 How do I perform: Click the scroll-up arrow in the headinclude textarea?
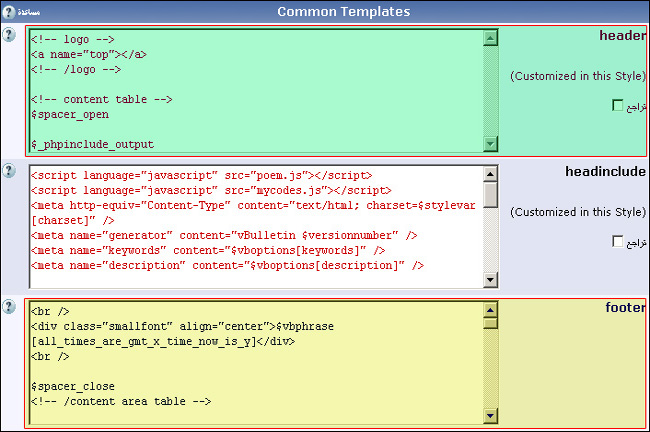490,174
